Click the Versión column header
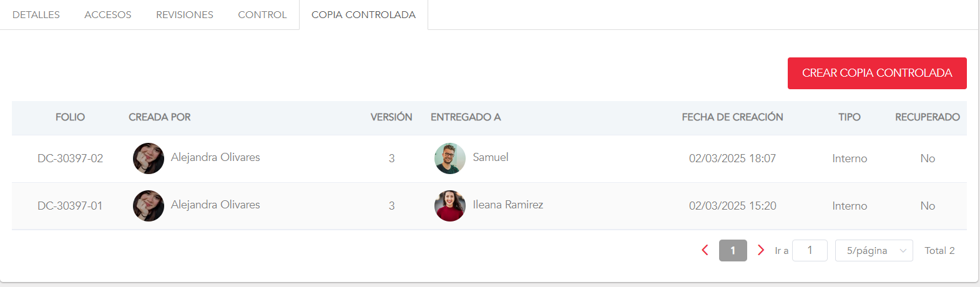 tap(391, 117)
